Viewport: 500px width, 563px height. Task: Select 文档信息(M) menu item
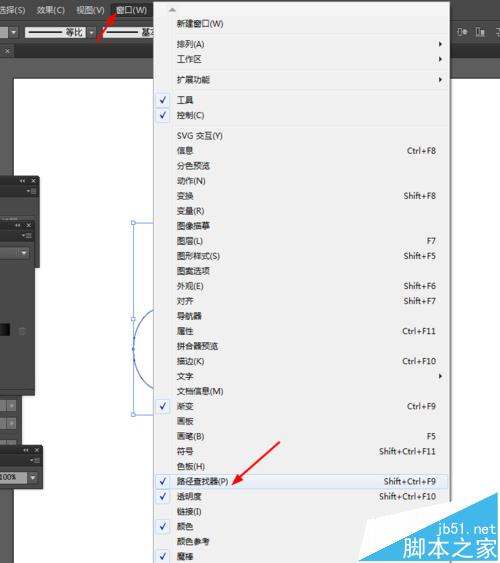click(x=302, y=391)
